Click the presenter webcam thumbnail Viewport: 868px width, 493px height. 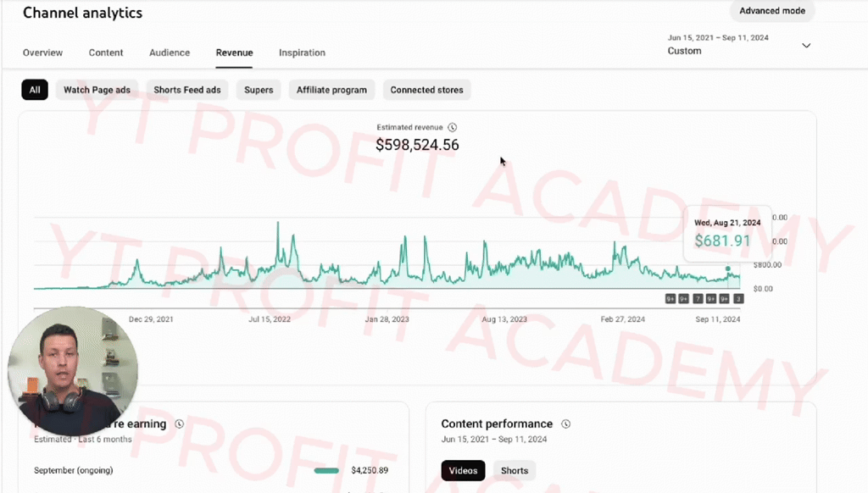tap(73, 372)
